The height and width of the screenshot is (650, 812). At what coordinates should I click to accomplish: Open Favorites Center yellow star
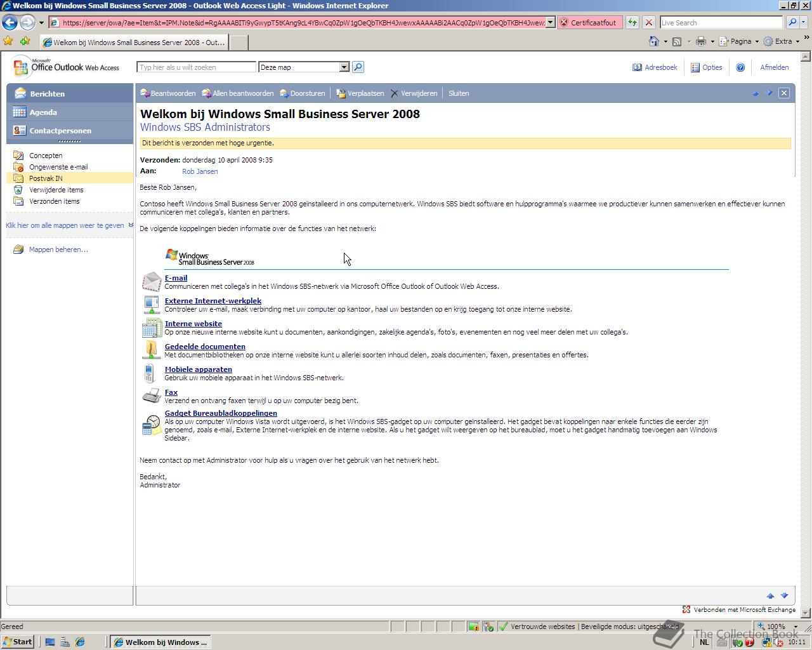pyautogui.click(x=8, y=41)
